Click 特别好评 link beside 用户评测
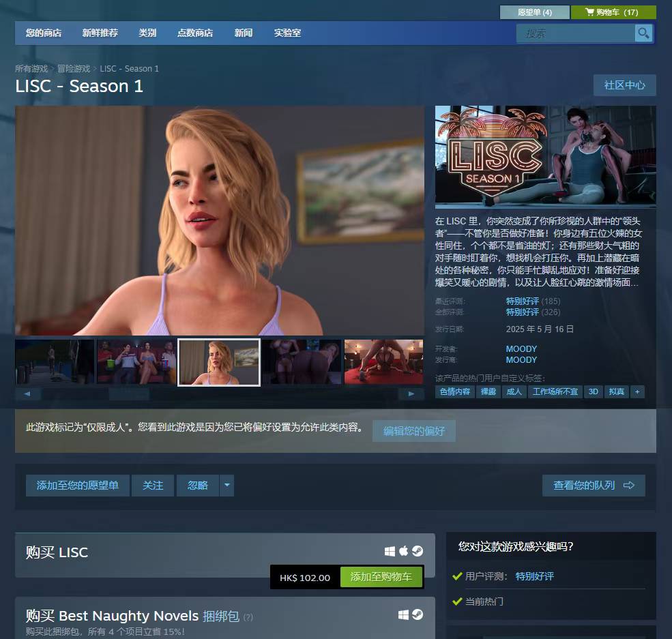The height and width of the screenshot is (639, 672). (x=534, y=576)
